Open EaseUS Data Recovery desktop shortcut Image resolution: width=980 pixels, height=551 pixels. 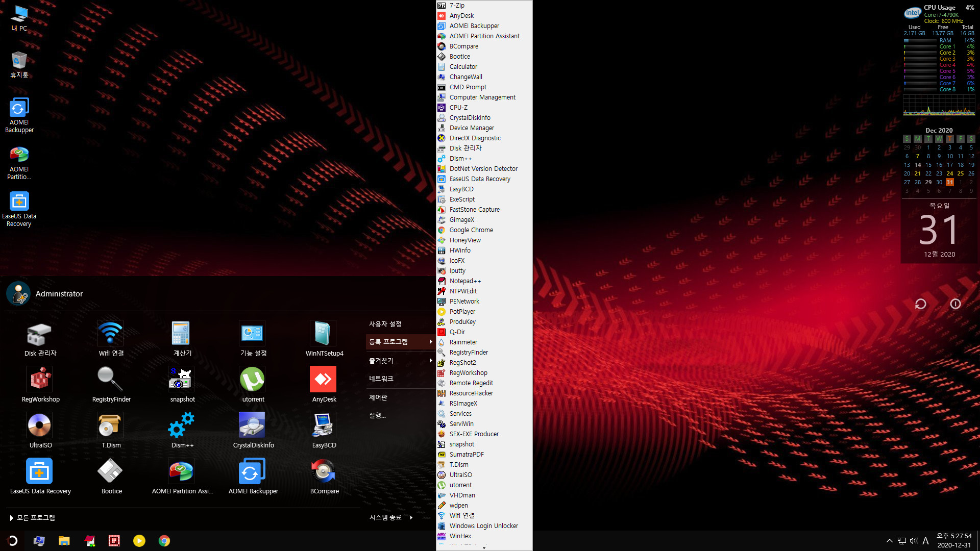coord(19,209)
